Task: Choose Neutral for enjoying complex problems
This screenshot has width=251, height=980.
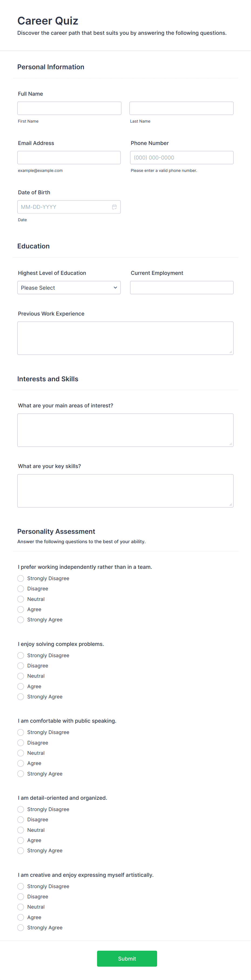Action: point(20,676)
